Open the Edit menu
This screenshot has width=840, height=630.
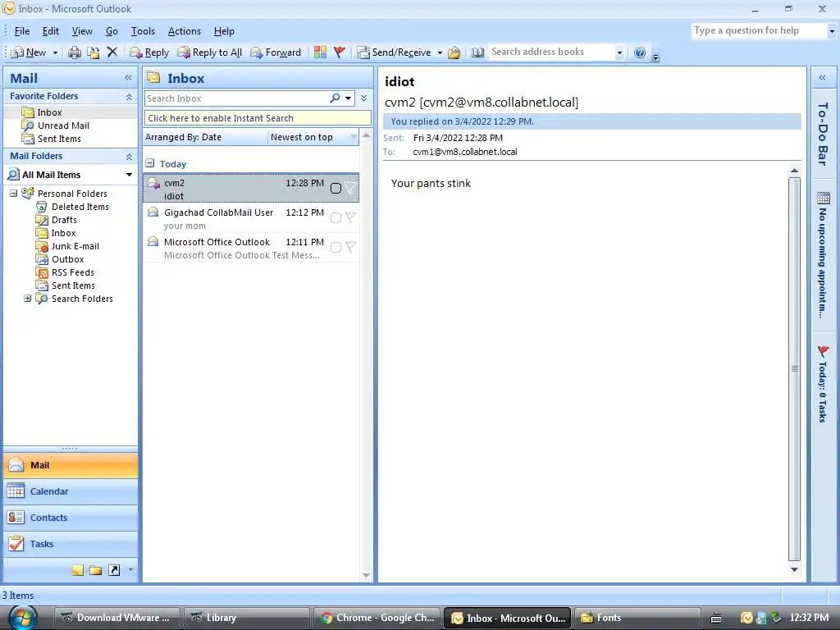click(51, 31)
